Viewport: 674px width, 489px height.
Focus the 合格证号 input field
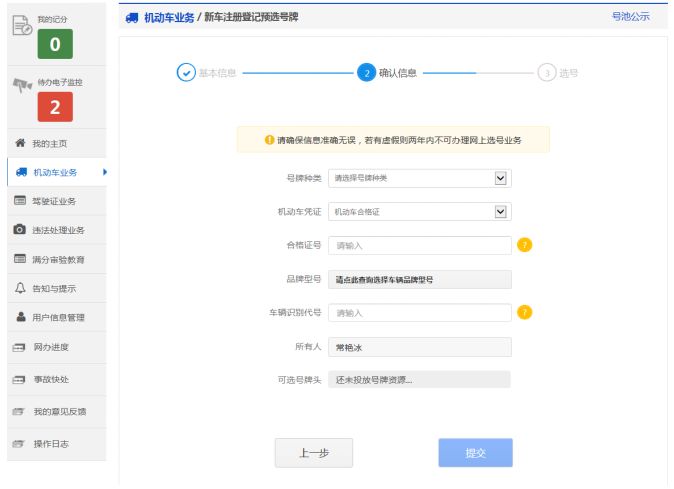point(420,245)
